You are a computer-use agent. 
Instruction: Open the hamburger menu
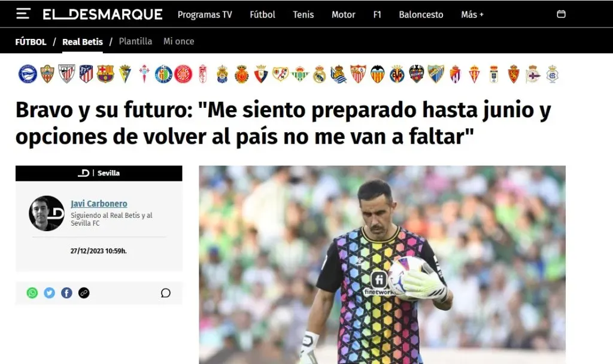23,14
